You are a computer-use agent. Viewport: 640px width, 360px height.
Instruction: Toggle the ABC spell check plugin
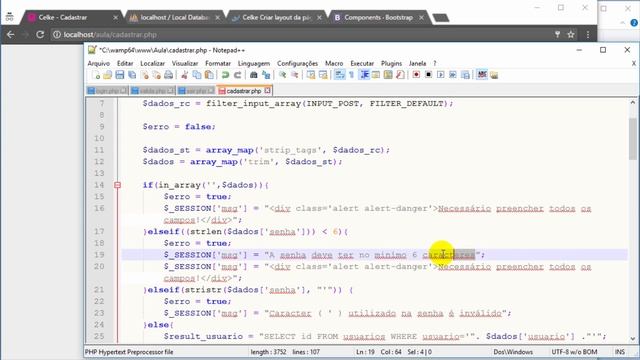[482, 75]
